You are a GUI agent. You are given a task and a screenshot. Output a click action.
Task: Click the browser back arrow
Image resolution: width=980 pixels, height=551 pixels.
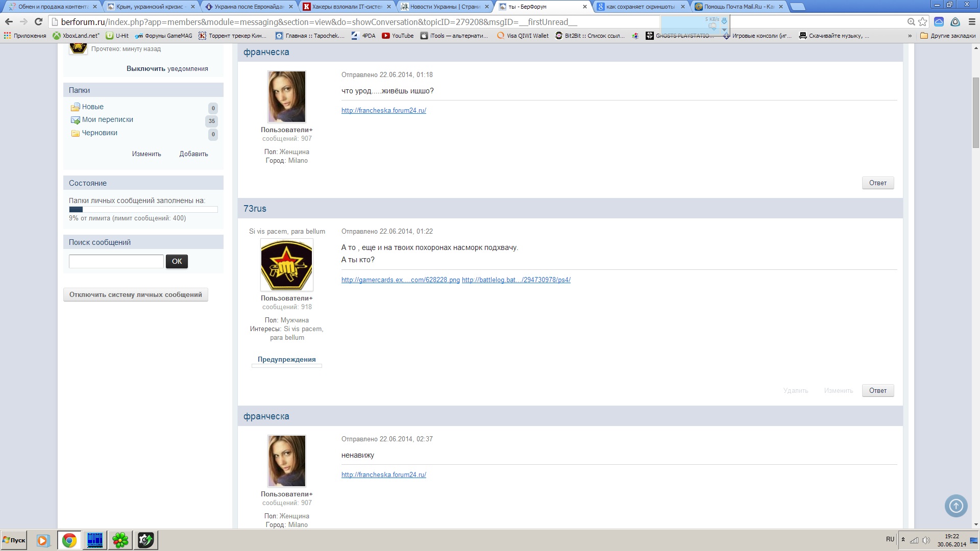(x=9, y=22)
